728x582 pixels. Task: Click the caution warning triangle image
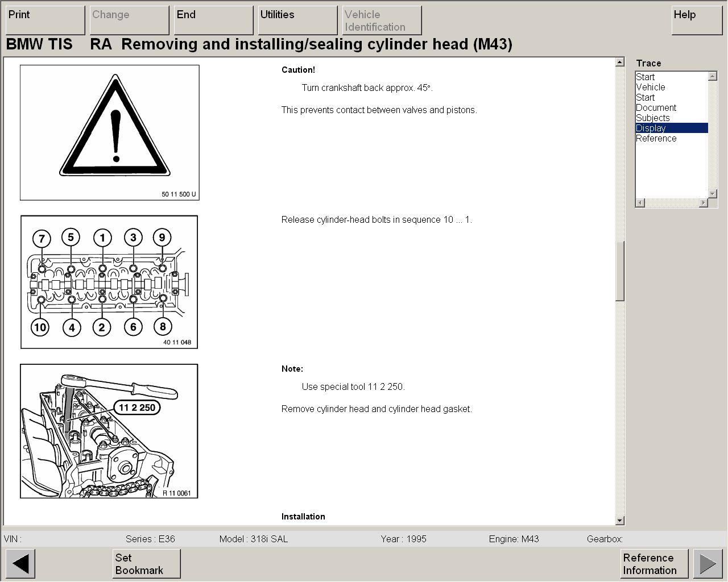(110, 132)
